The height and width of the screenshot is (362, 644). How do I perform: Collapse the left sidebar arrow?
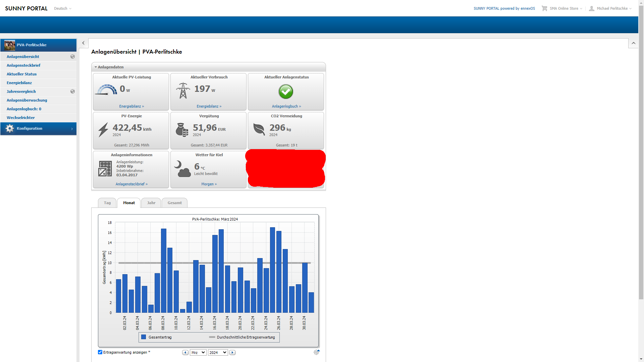tap(83, 43)
